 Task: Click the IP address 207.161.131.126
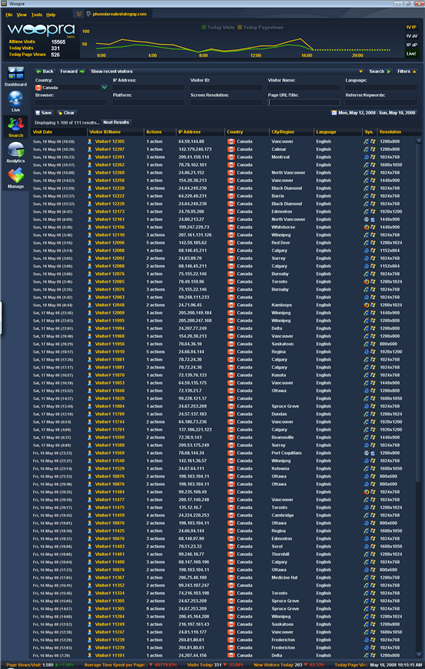(x=195, y=235)
